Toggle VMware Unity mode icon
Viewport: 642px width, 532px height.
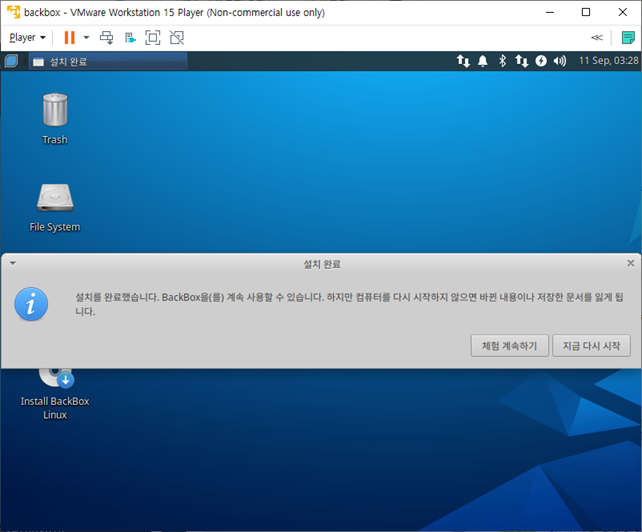point(177,38)
